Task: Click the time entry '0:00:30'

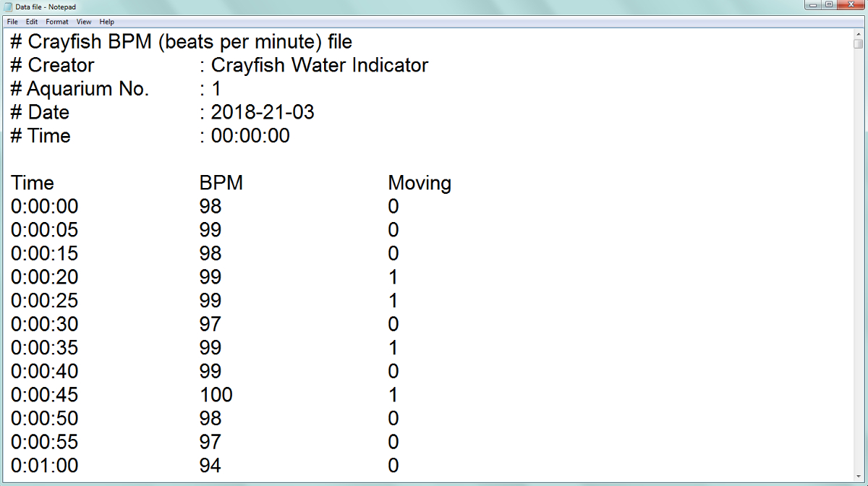Action: click(45, 324)
